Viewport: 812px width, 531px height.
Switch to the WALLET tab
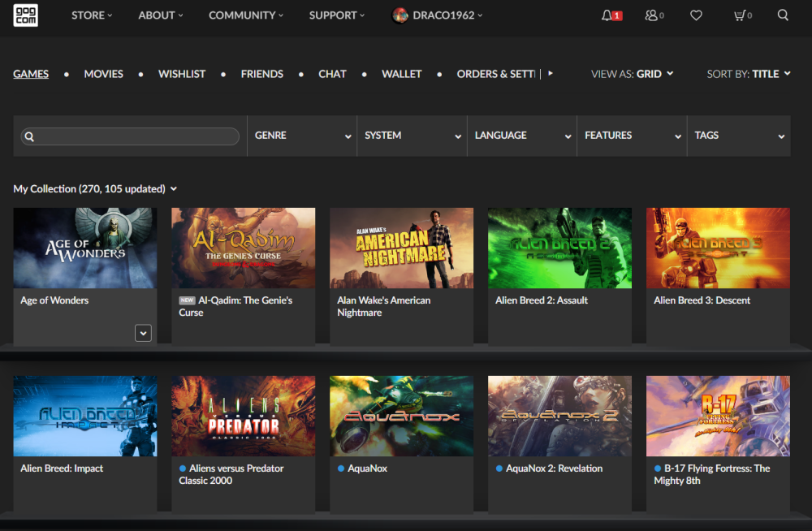coord(402,74)
